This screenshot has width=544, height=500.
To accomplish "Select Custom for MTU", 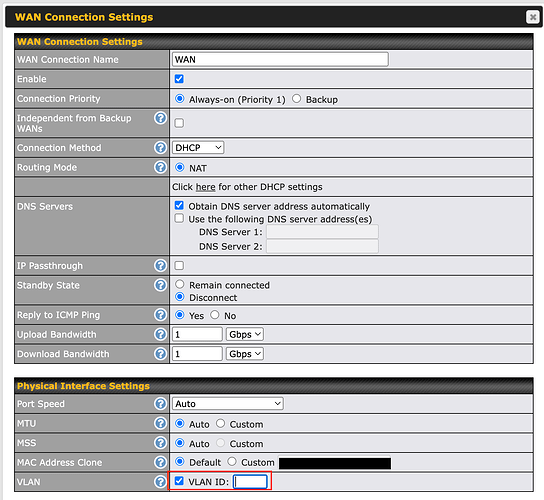I will [x=220, y=423].
